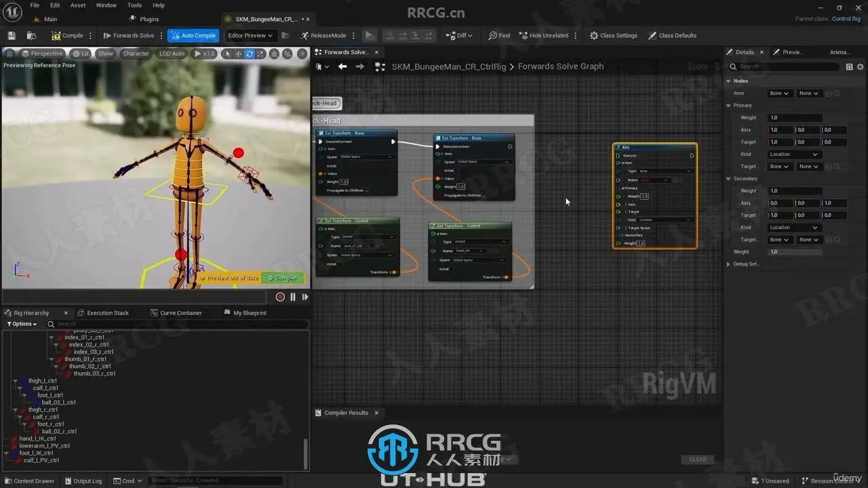Click the Forwards Solve toolbar button
The height and width of the screenshot is (488, 868).
click(129, 35)
